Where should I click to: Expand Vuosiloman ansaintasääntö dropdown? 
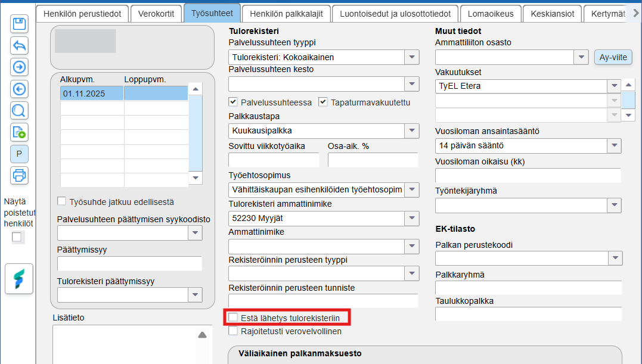tap(614, 145)
